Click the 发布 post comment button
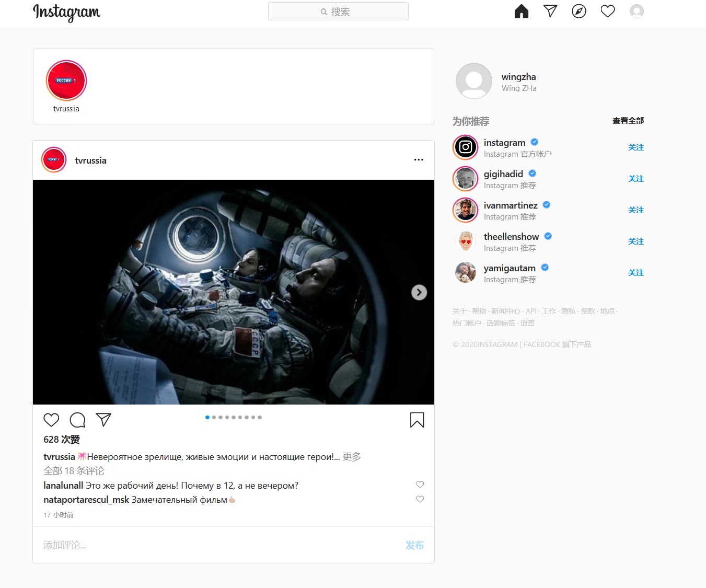 click(x=414, y=545)
